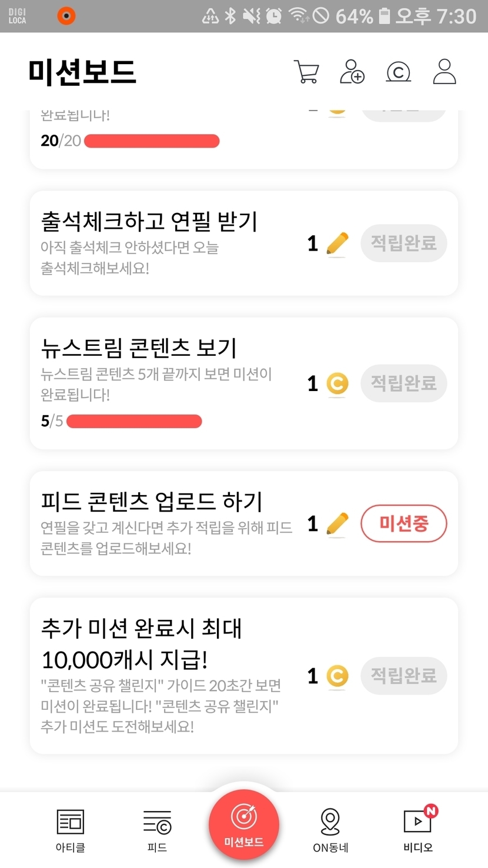The width and height of the screenshot is (488, 868).
Task: Tap the 5/5 red progress bar
Action: pos(134,421)
